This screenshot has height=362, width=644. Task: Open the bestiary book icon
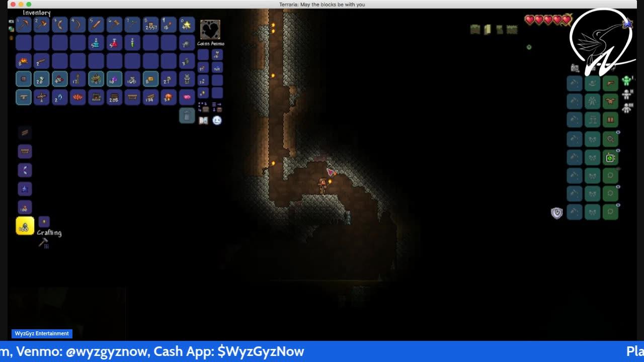click(203, 120)
